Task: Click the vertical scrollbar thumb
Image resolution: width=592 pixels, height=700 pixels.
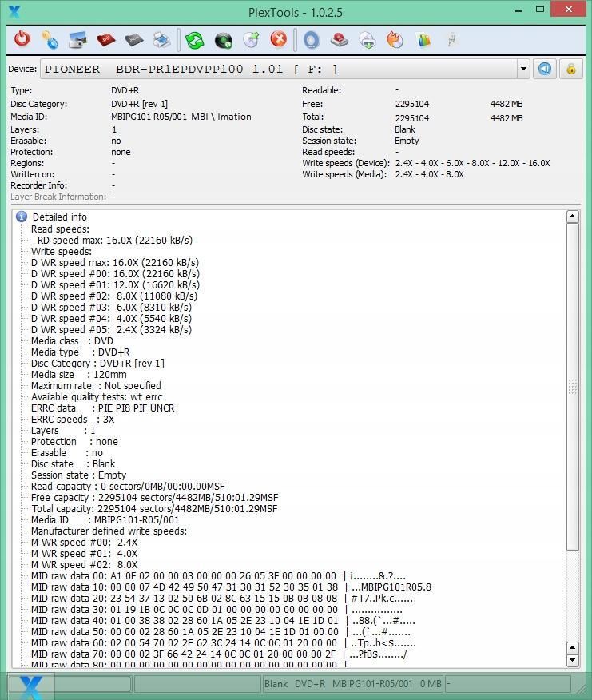Action: 572,387
